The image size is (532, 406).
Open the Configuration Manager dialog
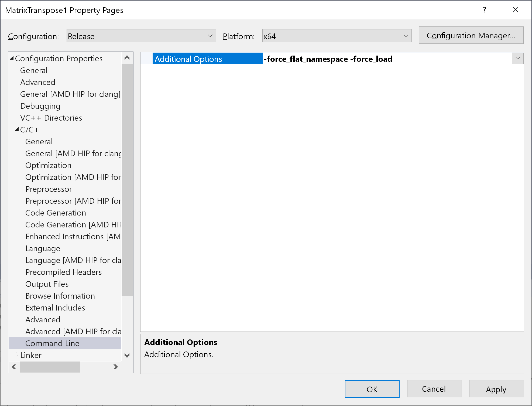471,35
